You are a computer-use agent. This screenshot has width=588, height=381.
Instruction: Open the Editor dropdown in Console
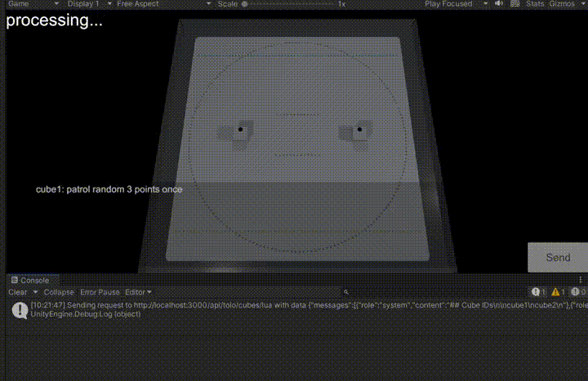tap(138, 292)
